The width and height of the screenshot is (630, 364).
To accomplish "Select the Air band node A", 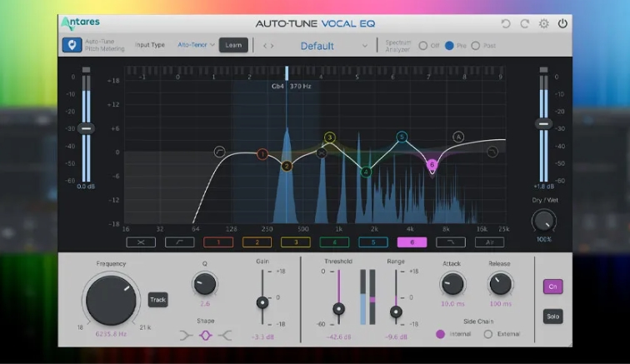I will point(458,137).
